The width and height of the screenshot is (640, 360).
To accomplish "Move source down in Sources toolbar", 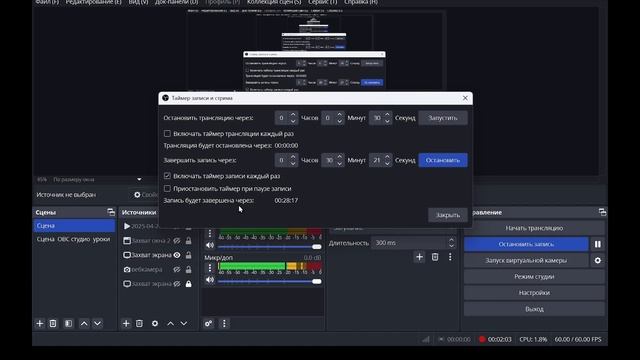I will (184, 323).
